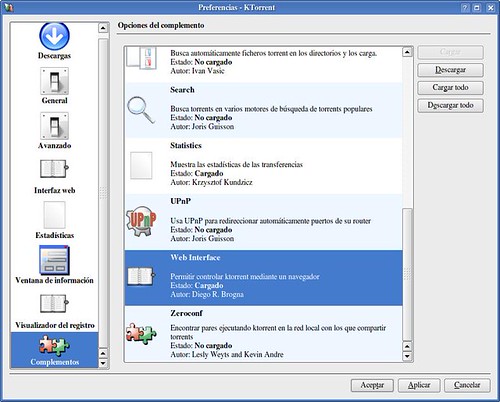Click the scan folder plugin icon at top
This screenshot has width=500, height=402.
tap(142, 58)
